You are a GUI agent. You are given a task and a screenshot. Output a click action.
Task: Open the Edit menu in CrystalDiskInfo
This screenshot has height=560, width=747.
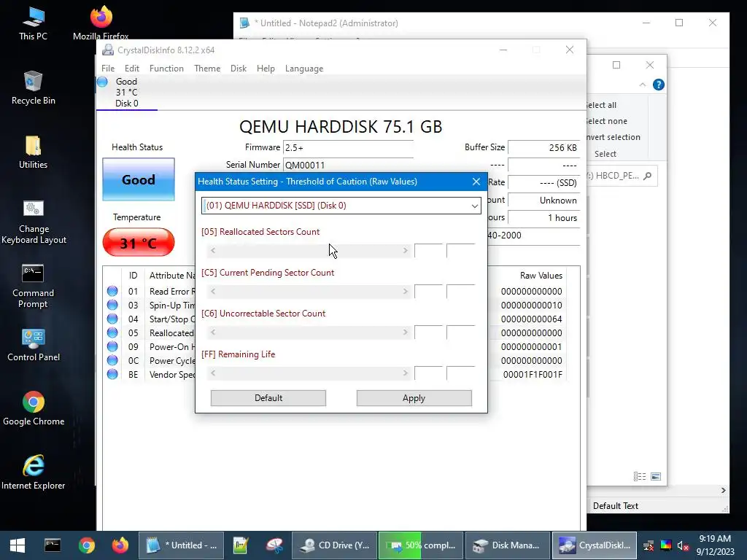(132, 69)
